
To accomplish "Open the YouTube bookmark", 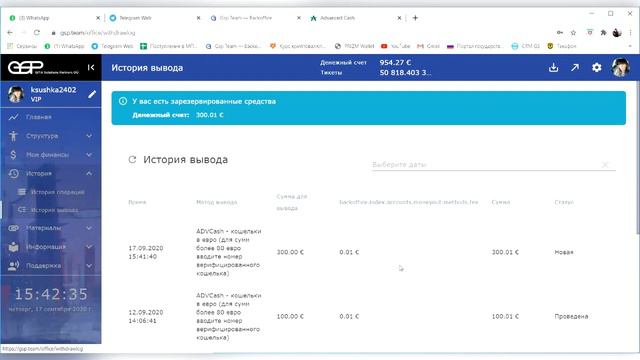I will click(396, 46).
